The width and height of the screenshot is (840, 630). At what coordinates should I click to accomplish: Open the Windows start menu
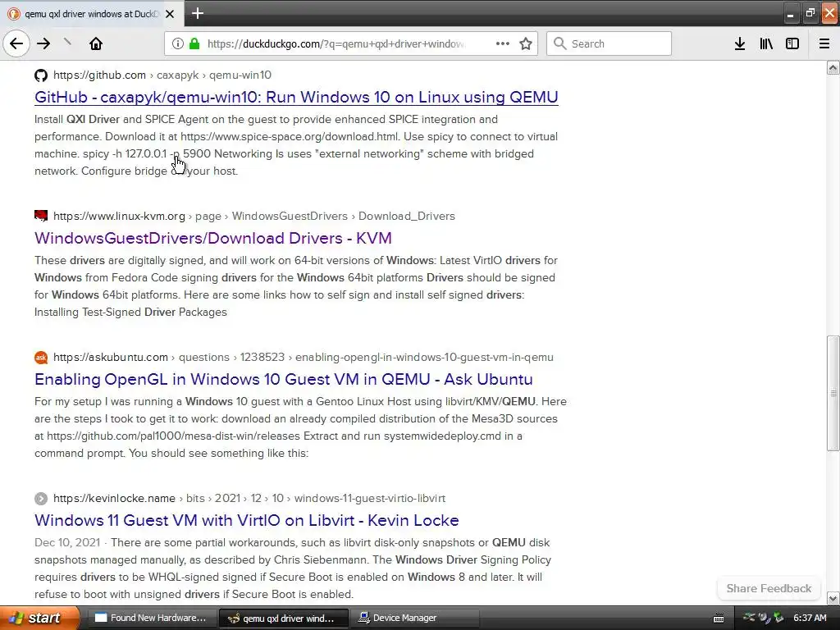pos(39,618)
